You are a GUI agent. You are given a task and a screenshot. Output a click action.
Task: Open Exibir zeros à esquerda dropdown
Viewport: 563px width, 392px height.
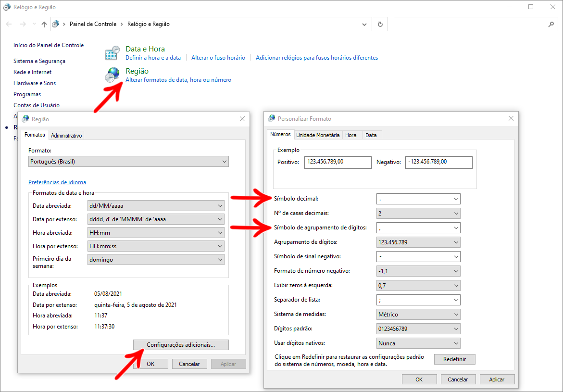click(418, 286)
